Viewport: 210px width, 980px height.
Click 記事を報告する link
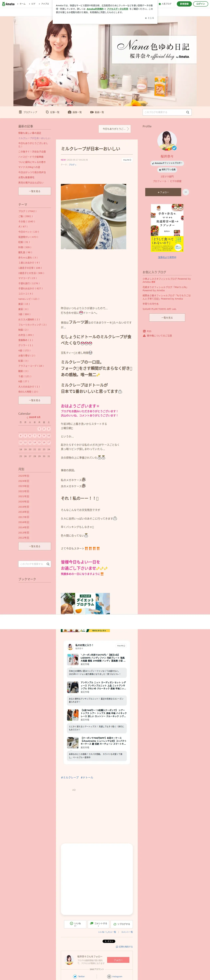tap(124, 947)
